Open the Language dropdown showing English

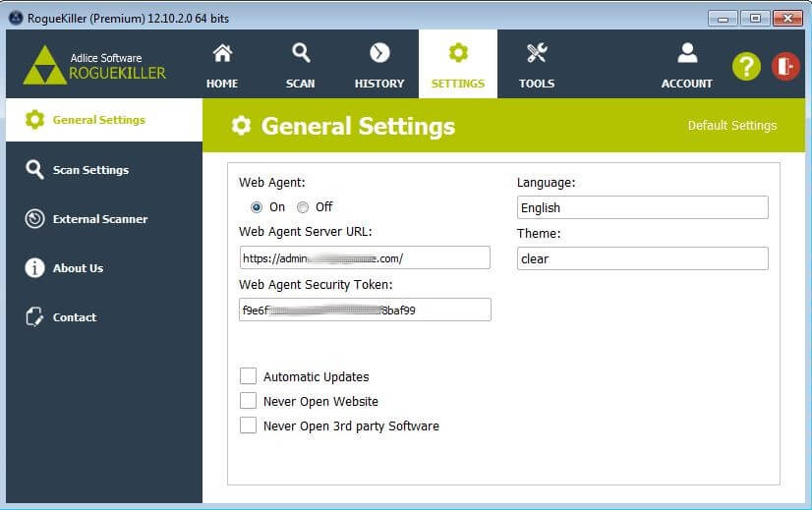tap(642, 207)
